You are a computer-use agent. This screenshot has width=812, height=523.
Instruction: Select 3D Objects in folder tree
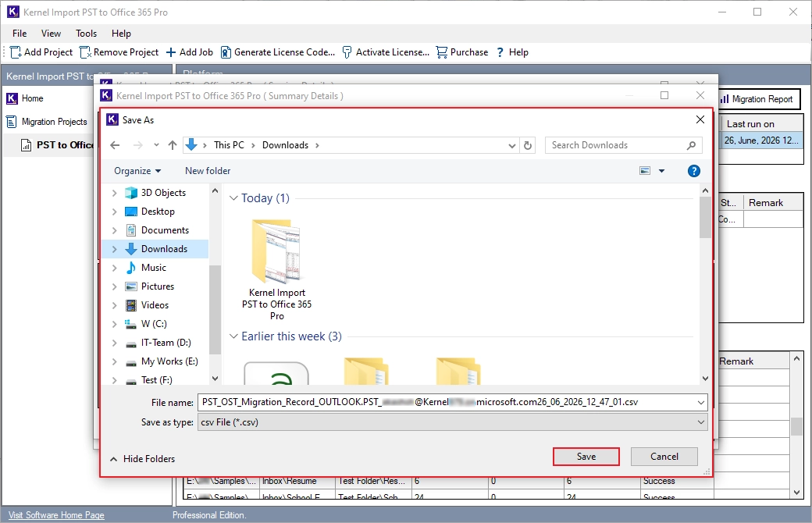163,193
